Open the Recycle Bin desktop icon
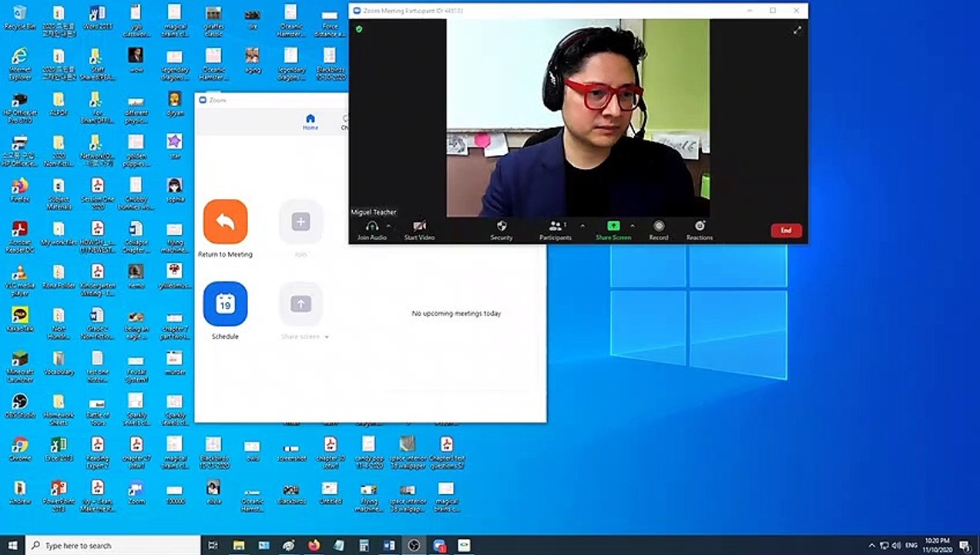This screenshot has height=555, width=980. coord(20,17)
